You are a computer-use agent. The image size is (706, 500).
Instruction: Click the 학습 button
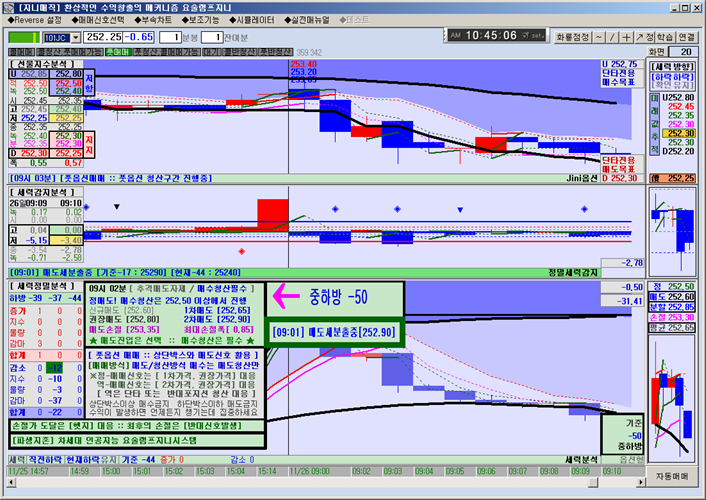(x=665, y=37)
